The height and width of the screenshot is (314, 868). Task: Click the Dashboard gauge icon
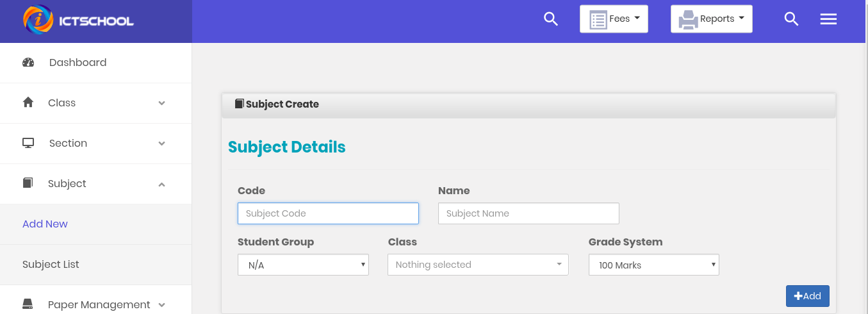[x=28, y=63]
